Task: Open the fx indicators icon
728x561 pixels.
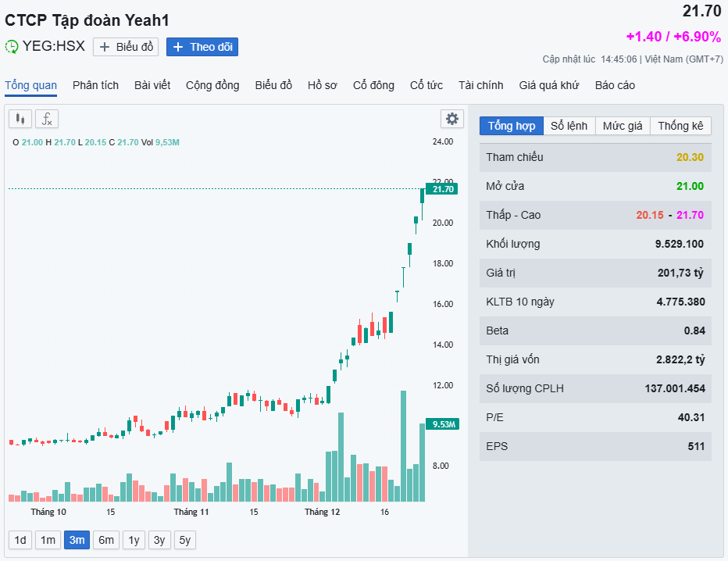Action: point(46,119)
